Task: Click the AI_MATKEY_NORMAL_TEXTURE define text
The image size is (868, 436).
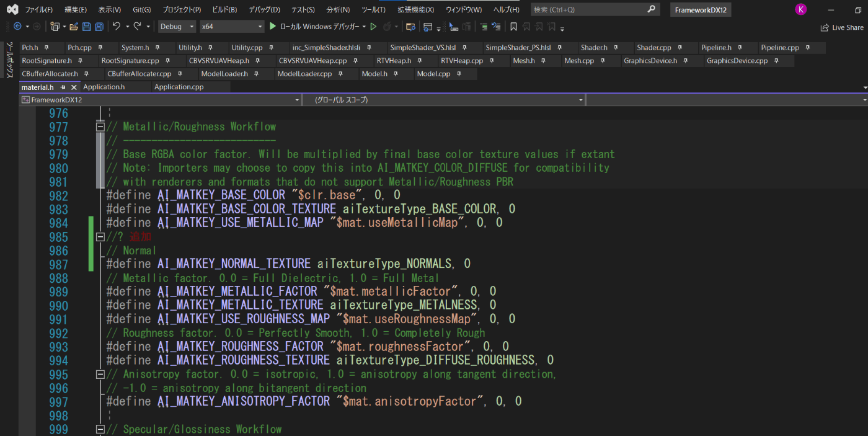Action: [x=234, y=264]
